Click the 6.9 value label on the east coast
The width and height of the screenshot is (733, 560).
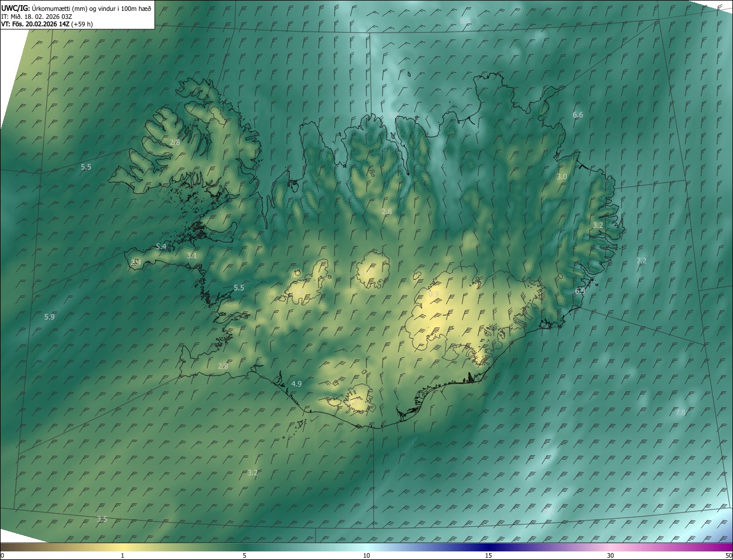[580, 291]
